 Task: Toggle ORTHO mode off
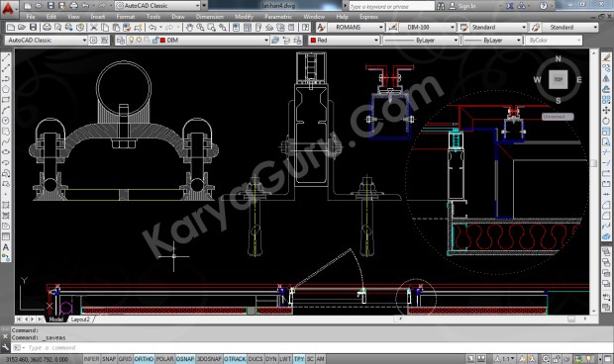point(144,359)
